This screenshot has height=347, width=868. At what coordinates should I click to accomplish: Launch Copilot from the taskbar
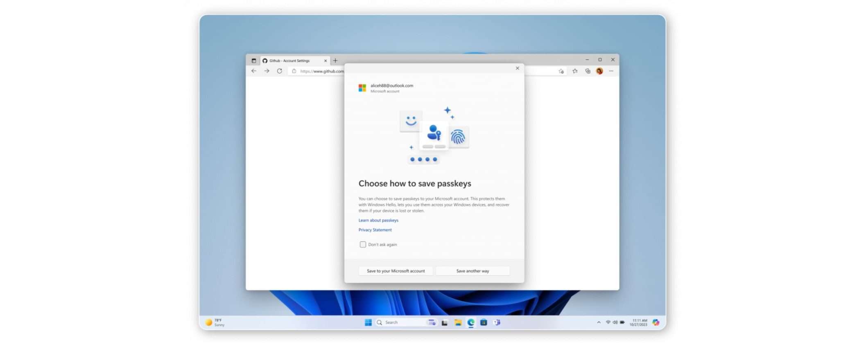(656, 322)
